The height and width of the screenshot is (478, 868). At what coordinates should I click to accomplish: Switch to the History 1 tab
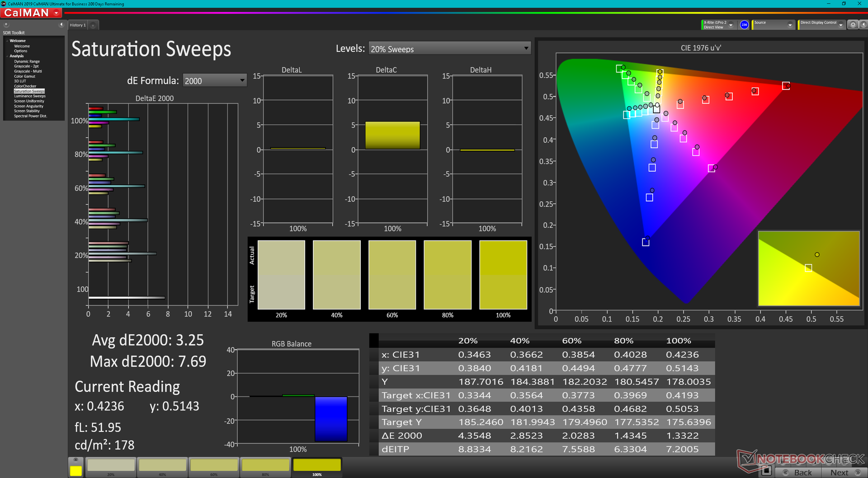click(77, 25)
